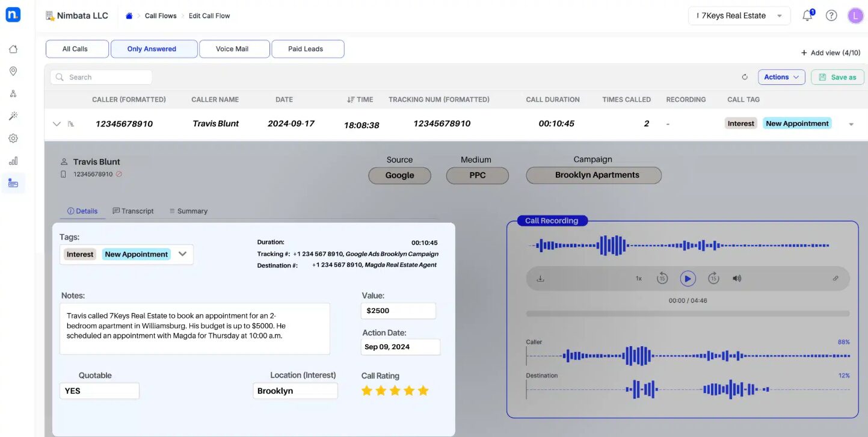Refresh the call list
This screenshot has width=868, height=437.
tap(745, 77)
